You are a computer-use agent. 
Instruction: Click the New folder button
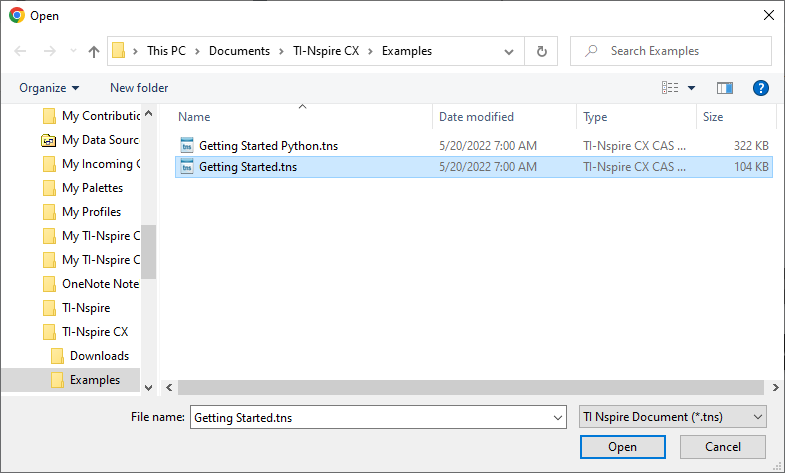(x=139, y=88)
